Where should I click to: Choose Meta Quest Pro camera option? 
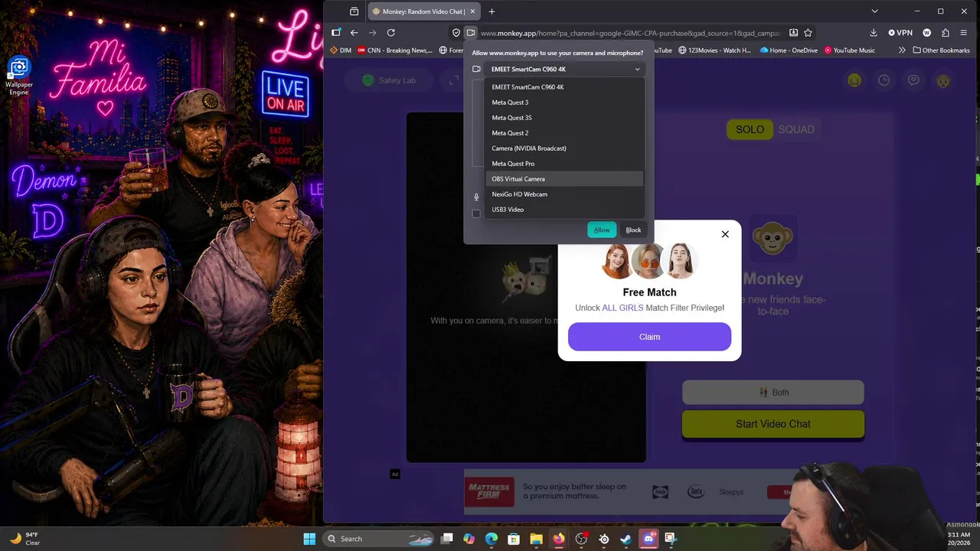point(565,164)
